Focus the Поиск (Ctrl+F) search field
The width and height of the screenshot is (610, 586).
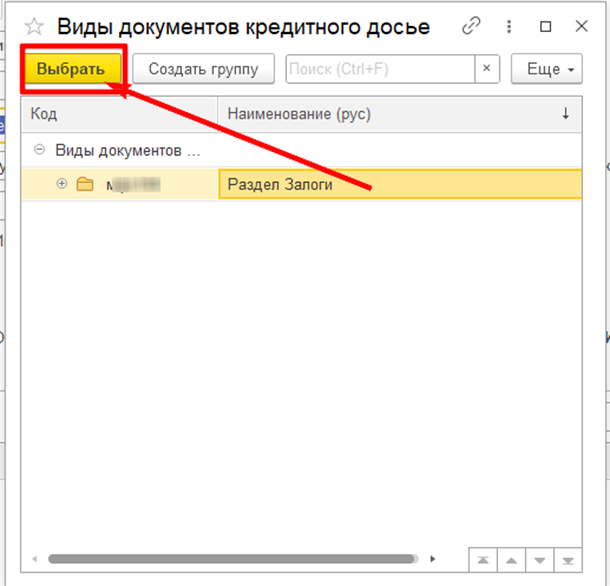(x=380, y=69)
